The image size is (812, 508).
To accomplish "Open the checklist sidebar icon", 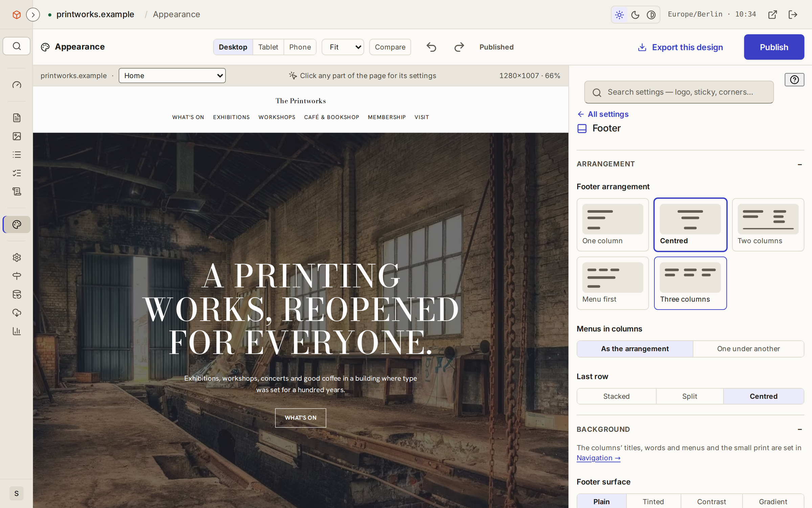I will pos(17,173).
